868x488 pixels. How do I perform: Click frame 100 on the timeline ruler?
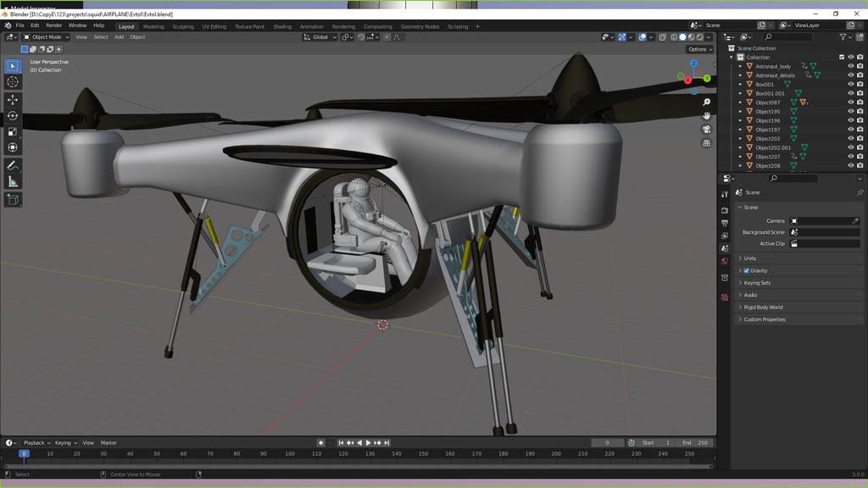pyautogui.click(x=290, y=454)
